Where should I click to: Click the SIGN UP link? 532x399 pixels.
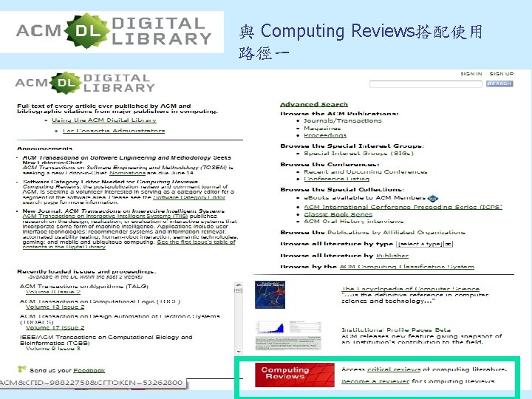[502, 74]
